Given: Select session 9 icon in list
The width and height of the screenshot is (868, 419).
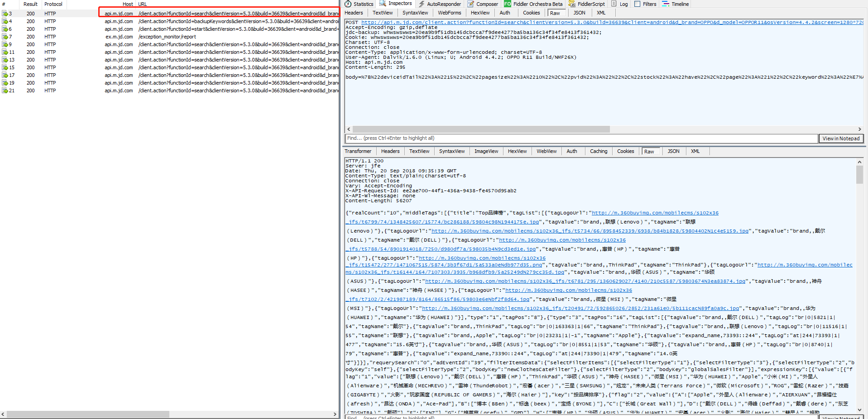Looking at the screenshot, I should (x=5, y=44).
